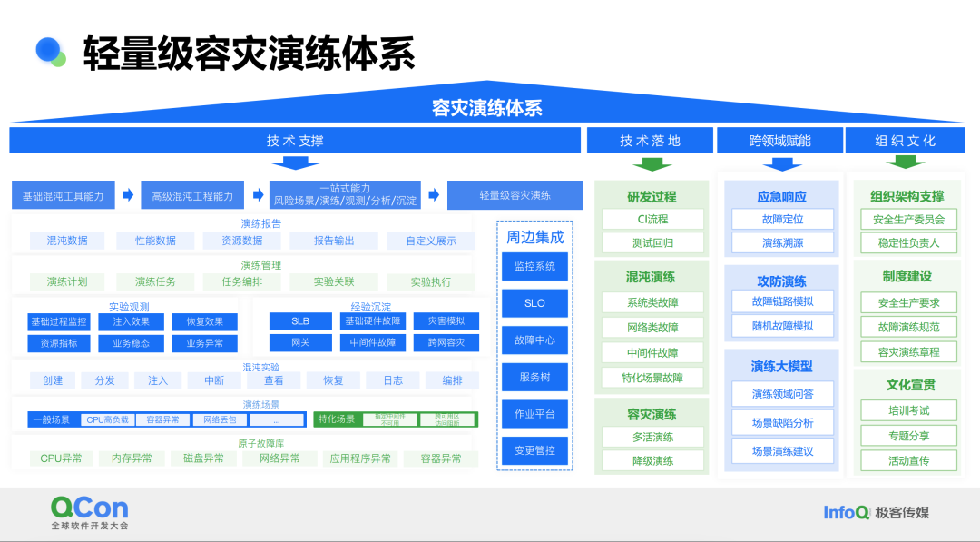Click the 演练计划 cell
Image resolution: width=980 pixels, height=542 pixels.
click(x=67, y=282)
